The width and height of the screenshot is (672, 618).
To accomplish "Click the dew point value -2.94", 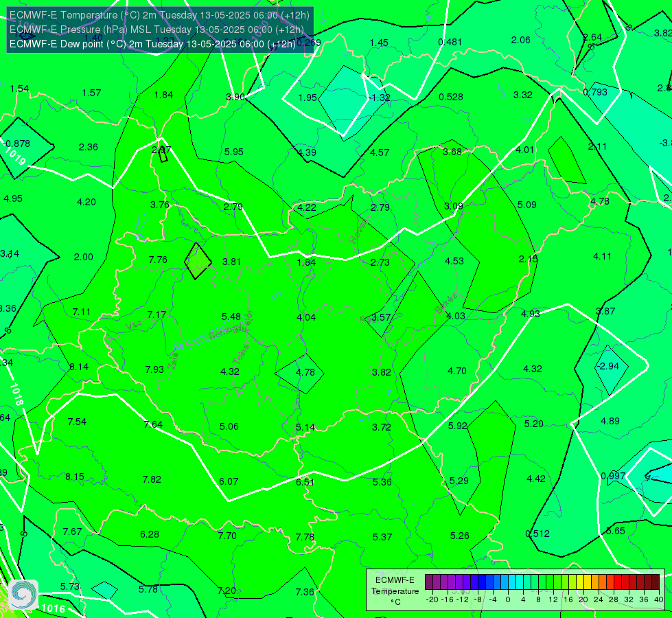I will click(x=607, y=366).
